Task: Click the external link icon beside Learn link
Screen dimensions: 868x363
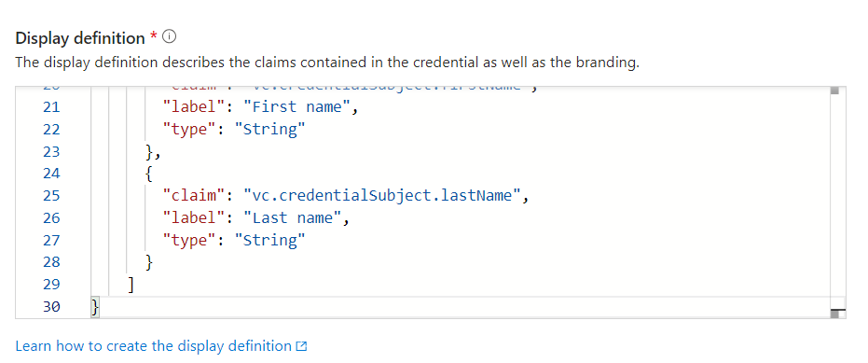Action: tap(302, 347)
